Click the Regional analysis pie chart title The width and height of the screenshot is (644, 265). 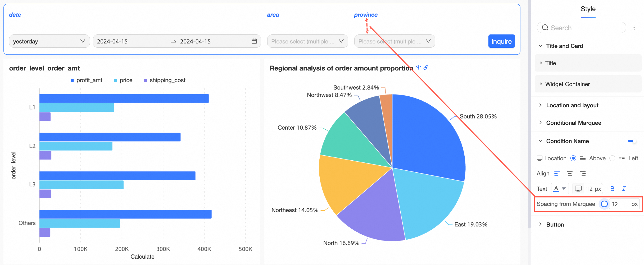341,68
